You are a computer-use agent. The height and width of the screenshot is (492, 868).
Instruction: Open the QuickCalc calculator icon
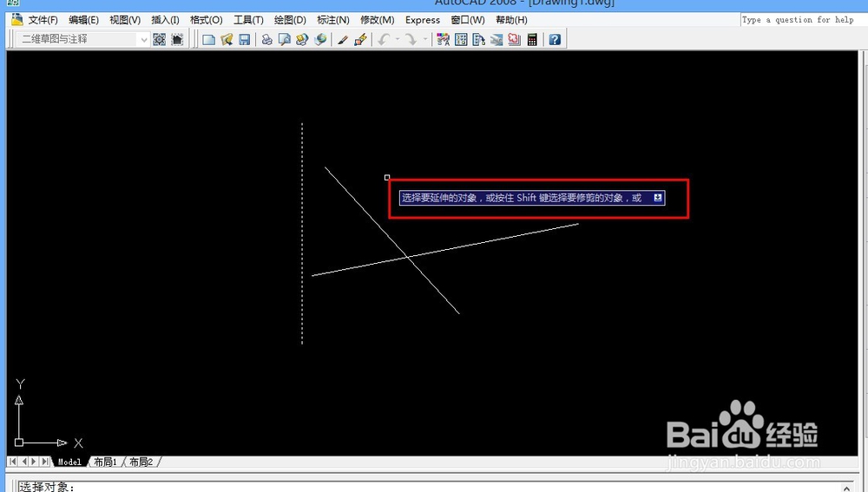click(x=532, y=39)
